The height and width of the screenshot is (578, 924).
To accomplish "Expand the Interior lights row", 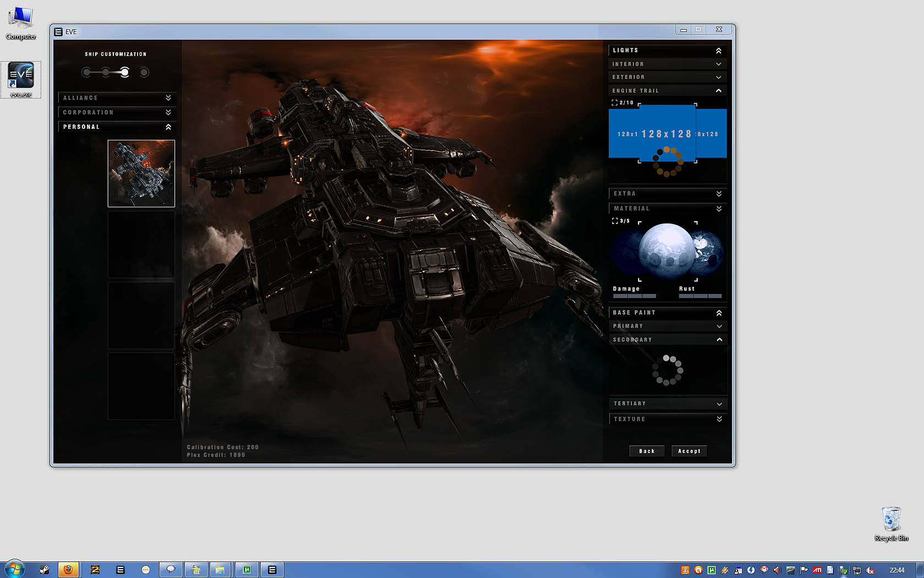I will [x=668, y=64].
